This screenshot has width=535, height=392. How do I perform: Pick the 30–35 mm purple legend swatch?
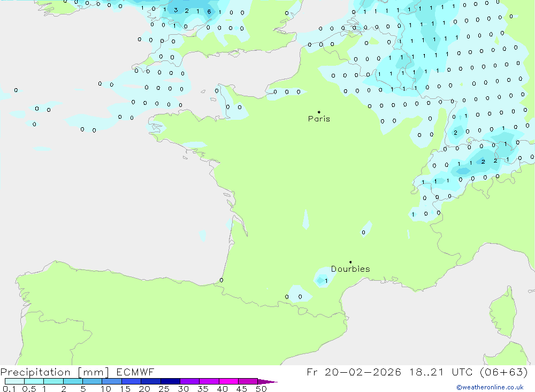(x=190, y=381)
